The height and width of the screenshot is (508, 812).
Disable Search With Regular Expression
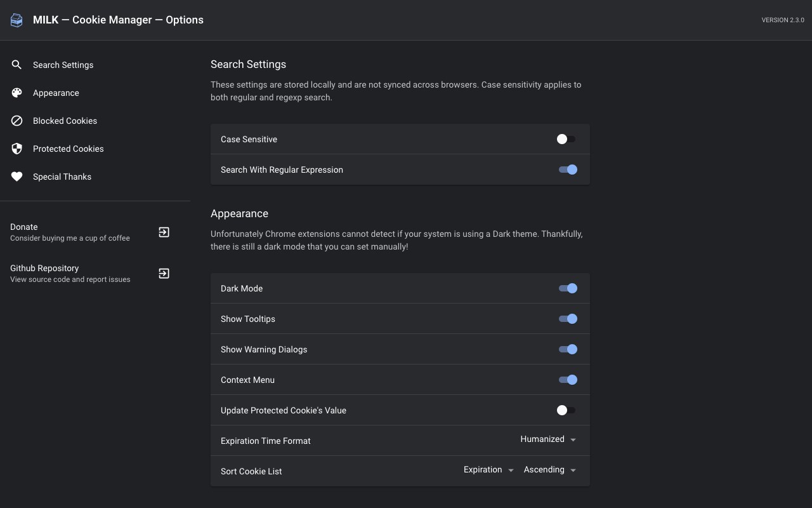pyautogui.click(x=568, y=170)
